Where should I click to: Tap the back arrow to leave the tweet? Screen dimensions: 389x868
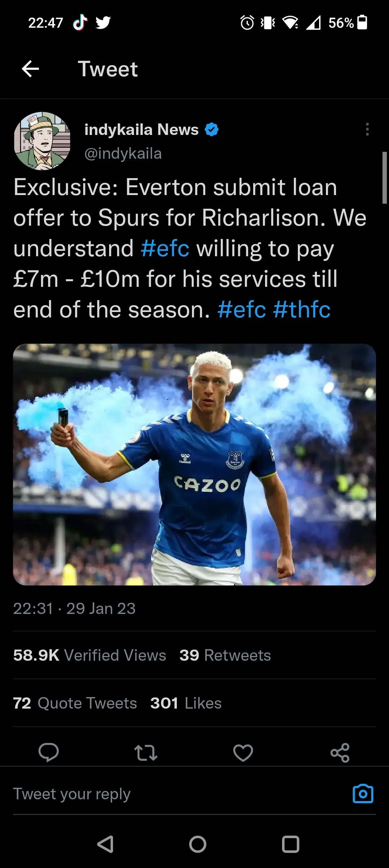click(x=30, y=69)
